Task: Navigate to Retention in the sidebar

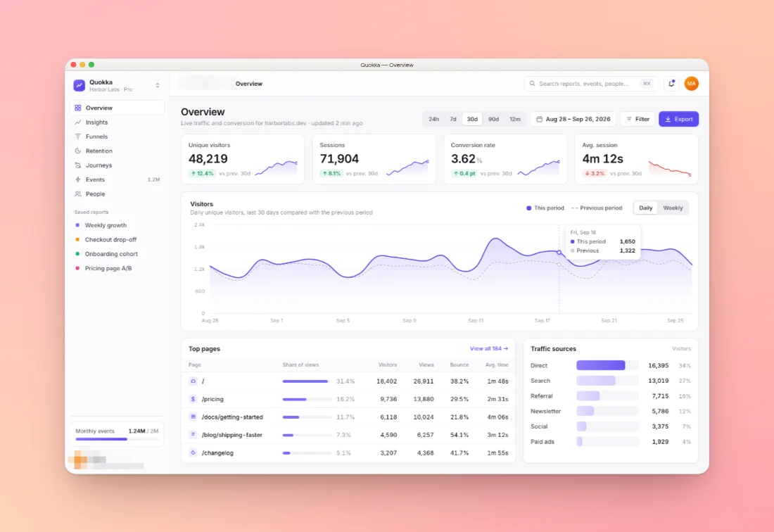Action: pos(117,151)
